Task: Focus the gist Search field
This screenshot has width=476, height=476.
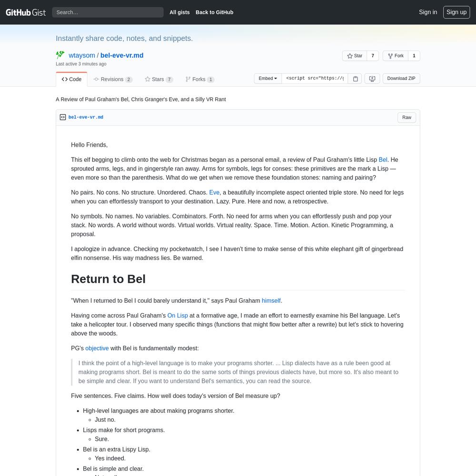Action: (x=108, y=12)
